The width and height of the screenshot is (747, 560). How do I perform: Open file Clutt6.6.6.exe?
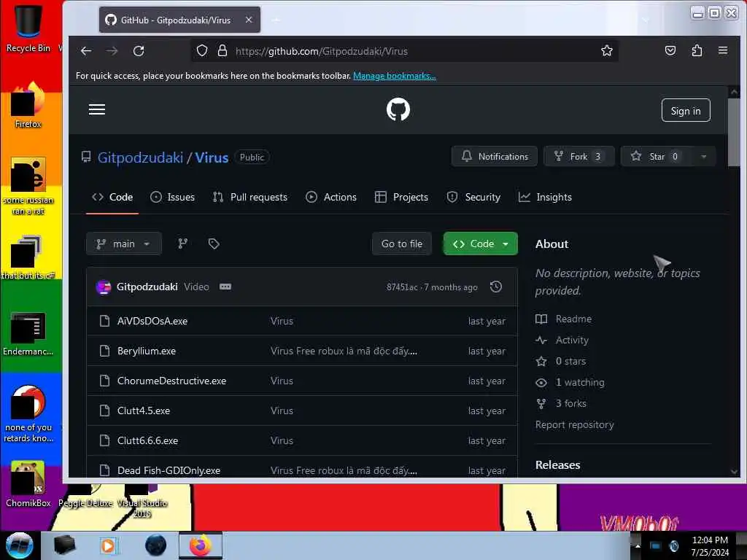(x=147, y=441)
